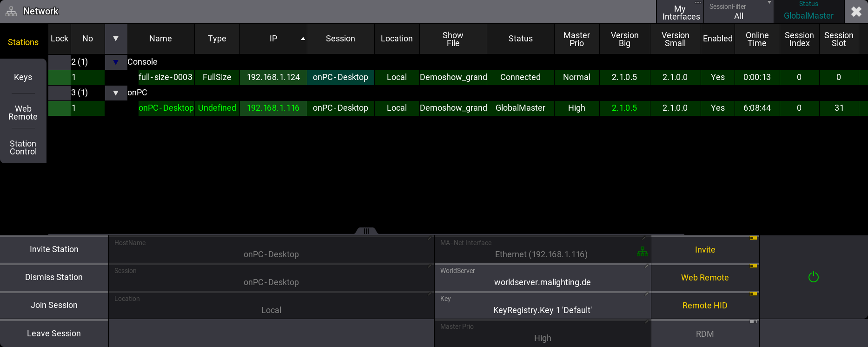Viewport: 868px width, 347px height.
Task: Toggle the Remote HID option
Action: pyautogui.click(x=705, y=306)
